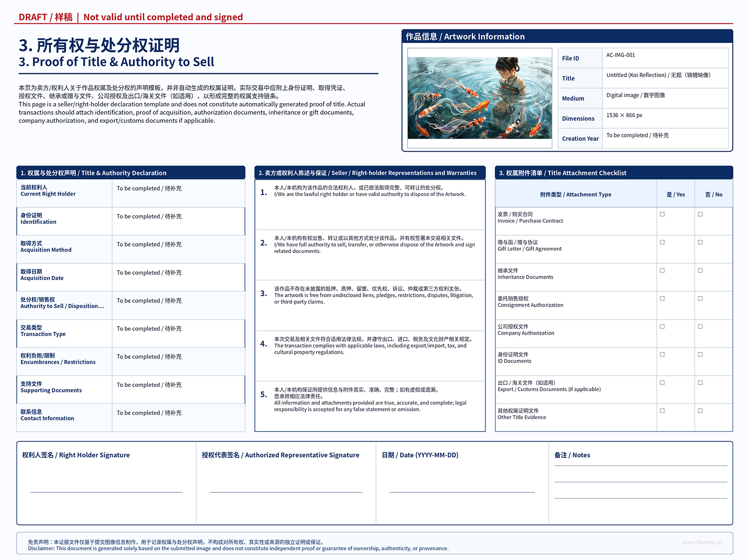This screenshot has height=560, width=747.
Task: Click the Creation Year label
Action: [x=580, y=139]
